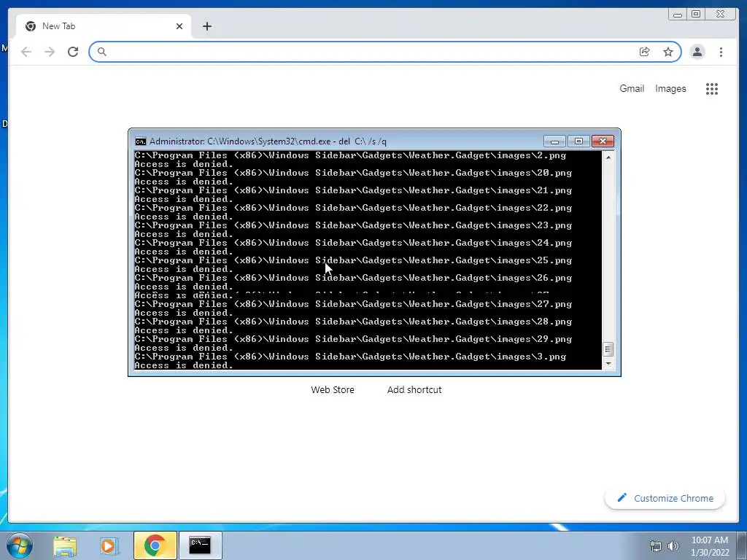Maximize the cmd.exe window
Image resolution: width=747 pixels, height=560 pixels.
pos(578,141)
